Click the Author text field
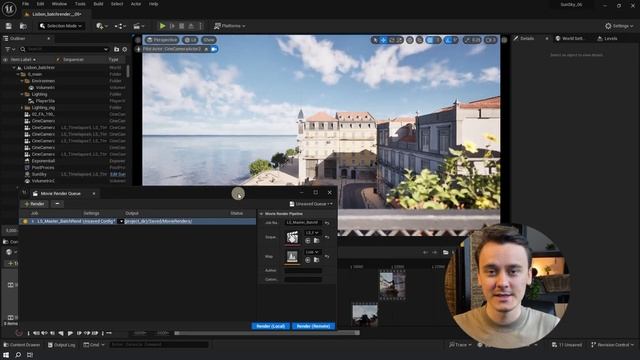This screenshot has width=640, height=360. 303,271
